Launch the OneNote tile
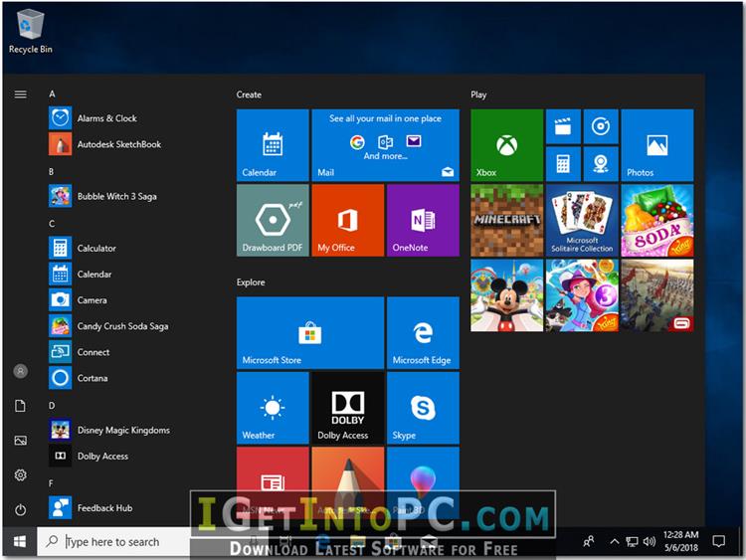This screenshot has width=746, height=560. coord(423,220)
